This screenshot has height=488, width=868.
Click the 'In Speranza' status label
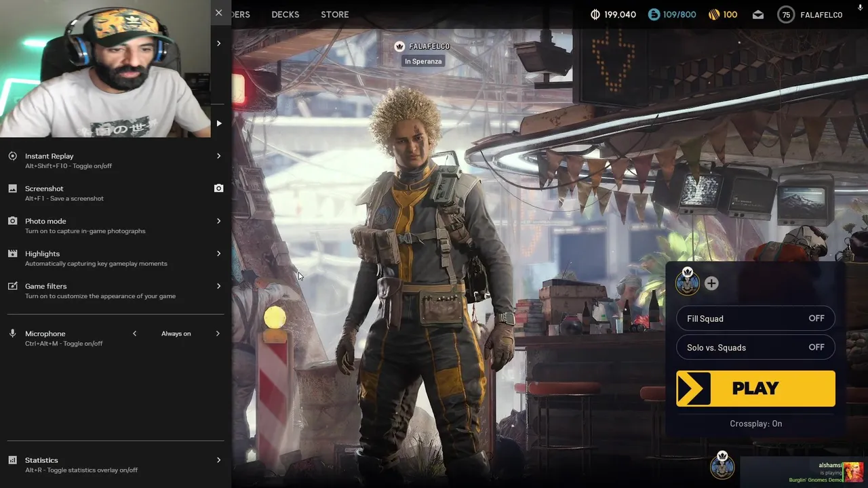(423, 61)
